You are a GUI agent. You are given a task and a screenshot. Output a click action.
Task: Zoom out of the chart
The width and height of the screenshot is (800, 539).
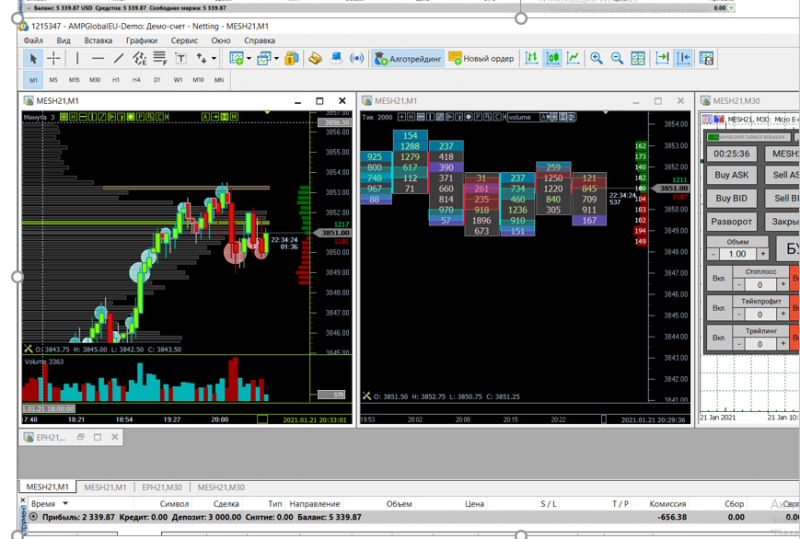coord(617,59)
